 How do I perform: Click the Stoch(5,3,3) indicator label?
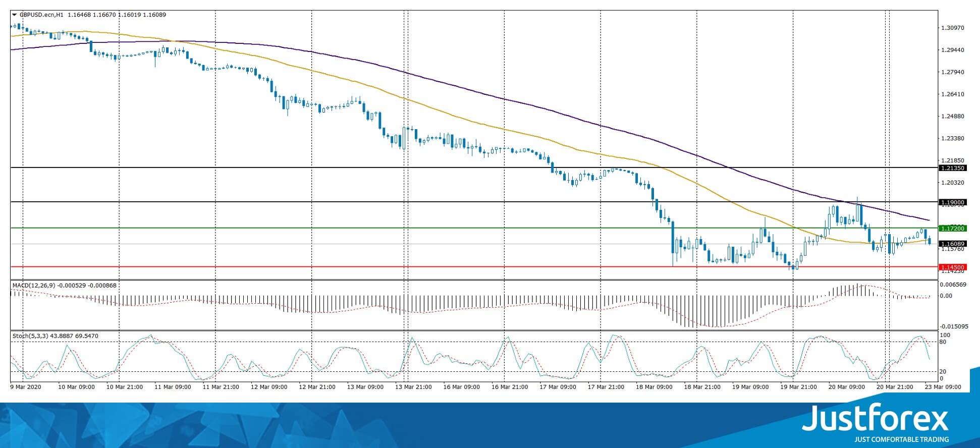coord(56,336)
